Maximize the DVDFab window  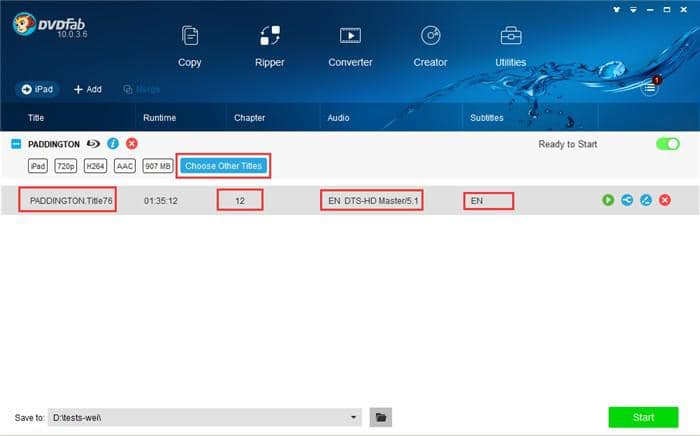[667, 9]
